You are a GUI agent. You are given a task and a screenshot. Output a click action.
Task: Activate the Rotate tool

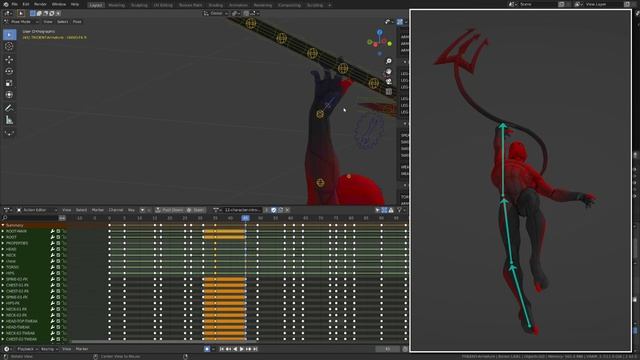pyautogui.click(x=9, y=71)
